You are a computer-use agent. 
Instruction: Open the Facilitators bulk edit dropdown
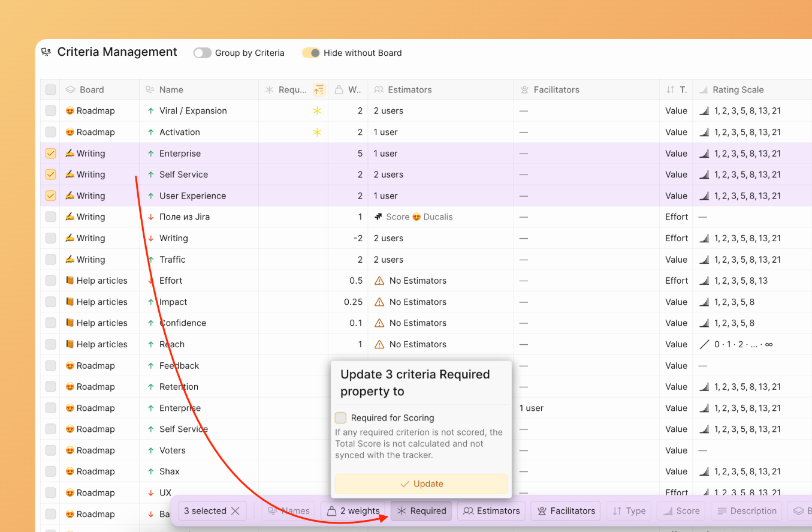click(566, 511)
